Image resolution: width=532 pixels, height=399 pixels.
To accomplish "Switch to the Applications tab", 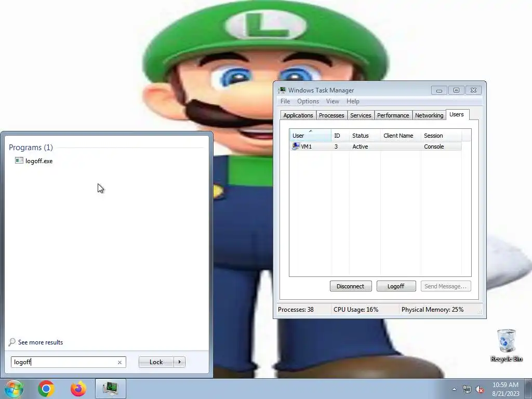I will tap(298, 115).
